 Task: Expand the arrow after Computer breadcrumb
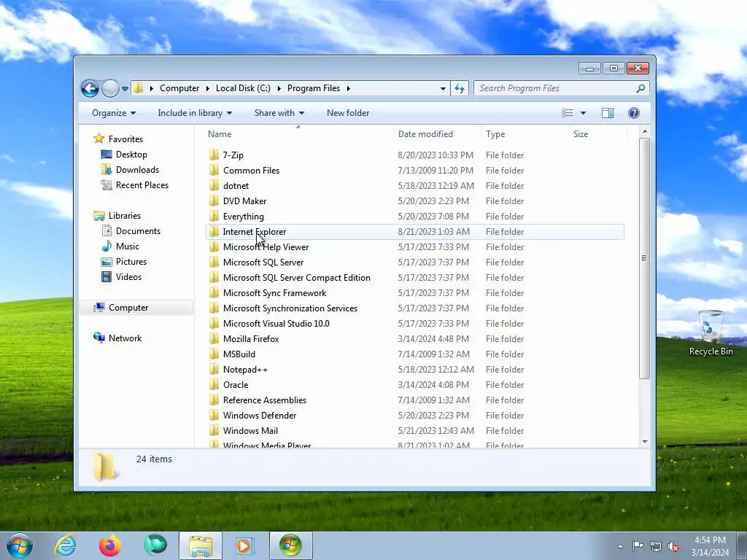(208, 88)
